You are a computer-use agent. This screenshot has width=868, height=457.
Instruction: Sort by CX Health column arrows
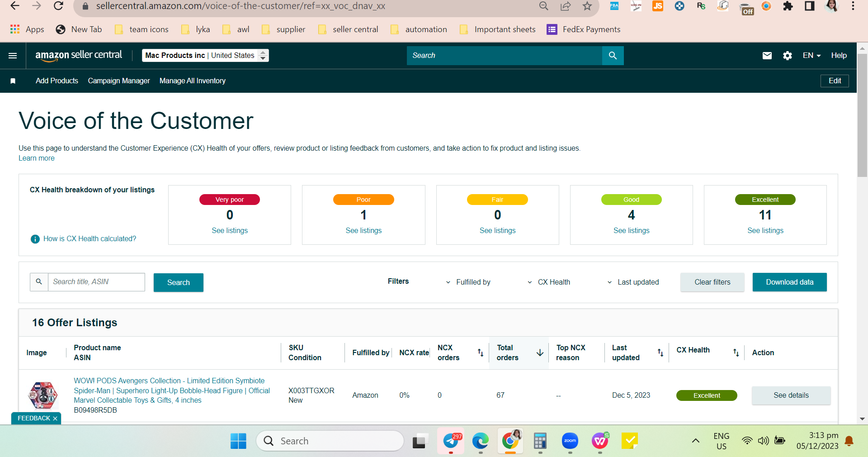pos(736,352)
